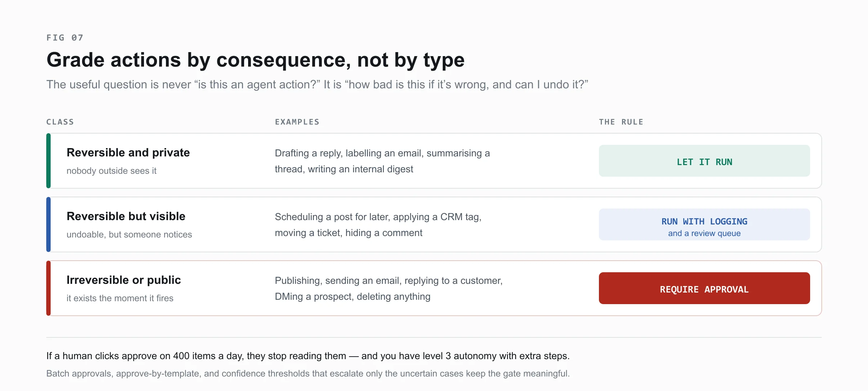Select the 'FIG 07' label

tap(65, 38)
